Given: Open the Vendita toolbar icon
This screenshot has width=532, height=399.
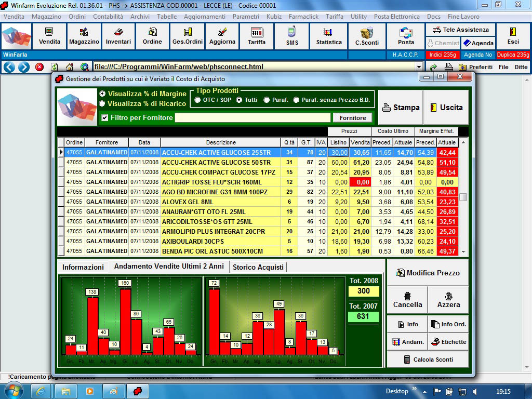Looking at the screenshot, I should 49,36.
